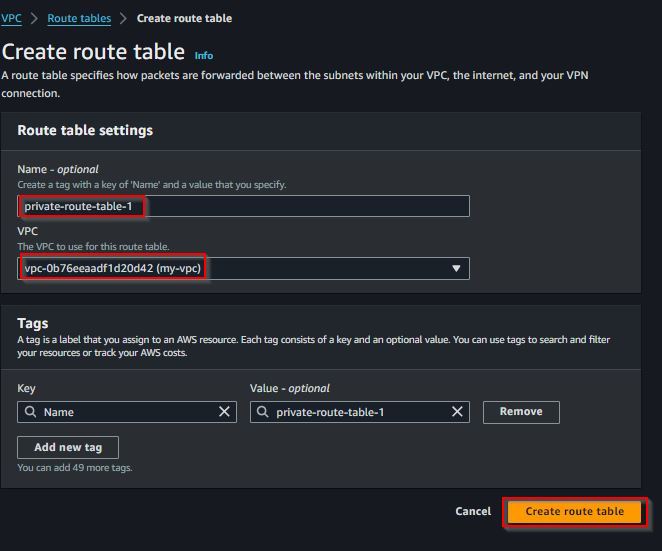
Task: Navigate to Route tables breadcrumb
Action: pos(79,18)
